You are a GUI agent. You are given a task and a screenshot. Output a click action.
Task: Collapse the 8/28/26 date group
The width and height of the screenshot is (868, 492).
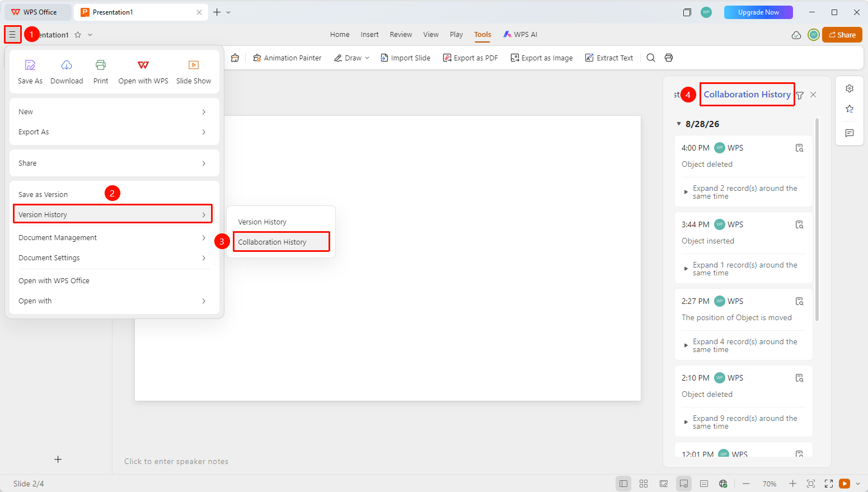pos(679,124)
